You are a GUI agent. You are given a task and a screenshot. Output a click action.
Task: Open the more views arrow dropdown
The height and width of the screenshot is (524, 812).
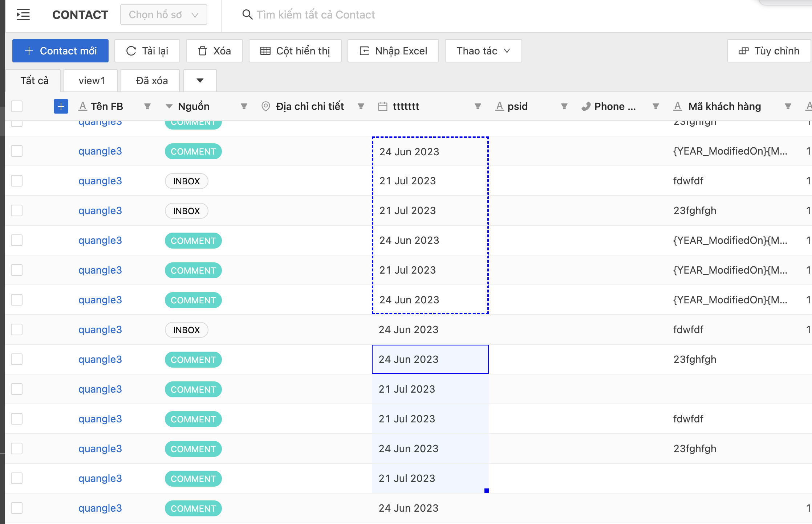pos(200,81)
